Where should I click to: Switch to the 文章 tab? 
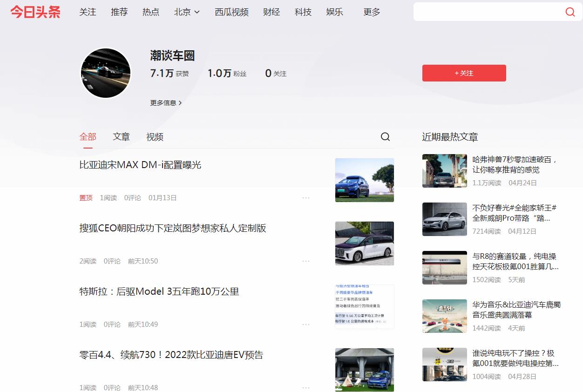[121, 137]
